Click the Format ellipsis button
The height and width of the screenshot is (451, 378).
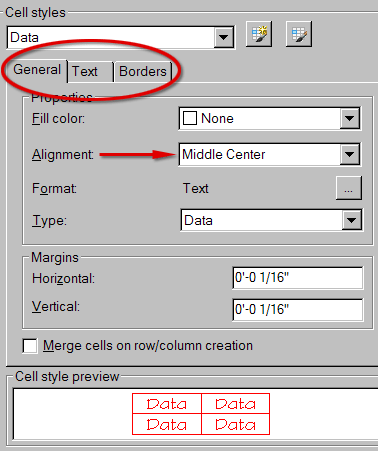[349, 188]
